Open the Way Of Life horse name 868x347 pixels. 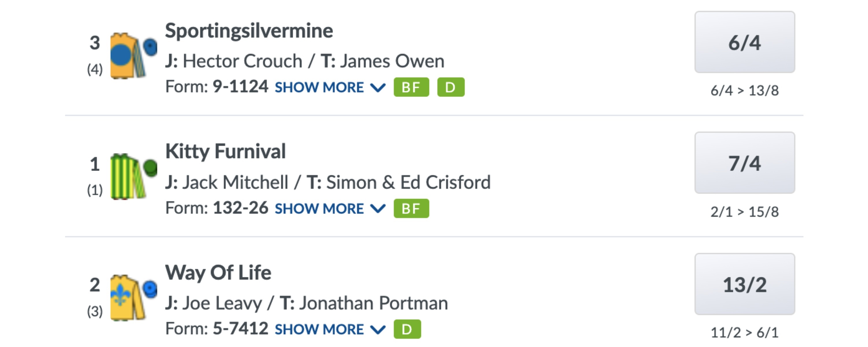(218, 273)
